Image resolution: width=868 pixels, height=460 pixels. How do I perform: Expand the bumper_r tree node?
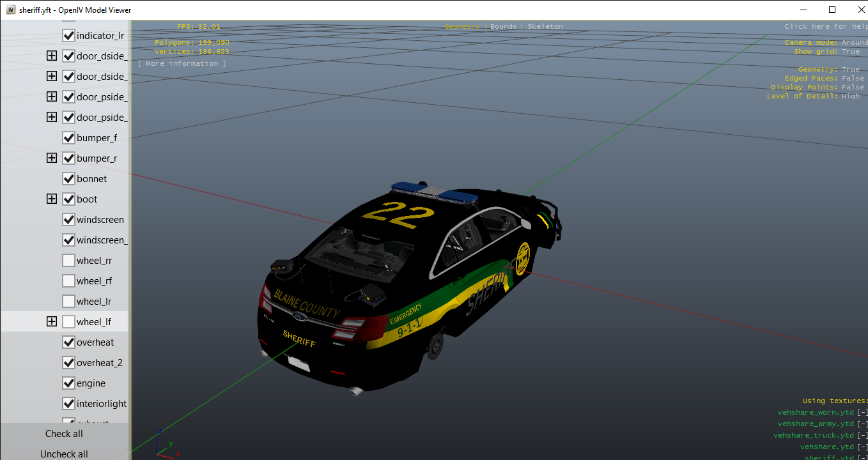click(52, 158)
